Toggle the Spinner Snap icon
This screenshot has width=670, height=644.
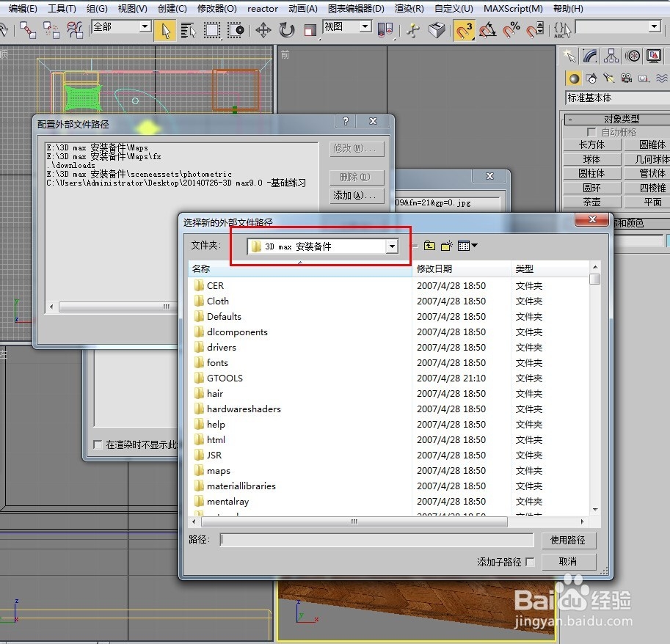pos(535,30)
